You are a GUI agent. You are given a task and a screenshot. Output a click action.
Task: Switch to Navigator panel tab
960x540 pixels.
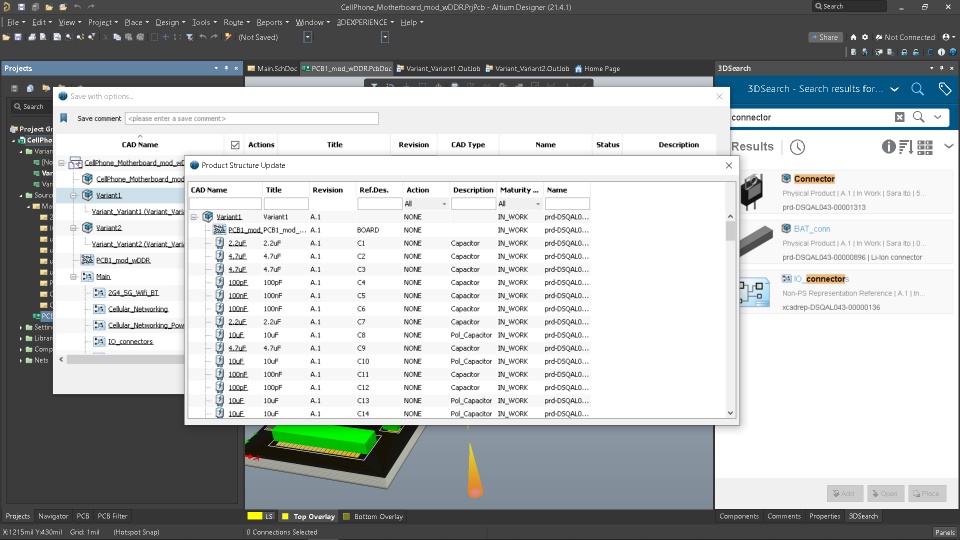[x=53, y=516]
